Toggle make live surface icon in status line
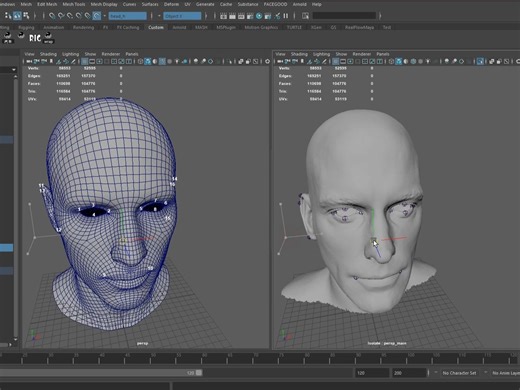 point(97,16)
